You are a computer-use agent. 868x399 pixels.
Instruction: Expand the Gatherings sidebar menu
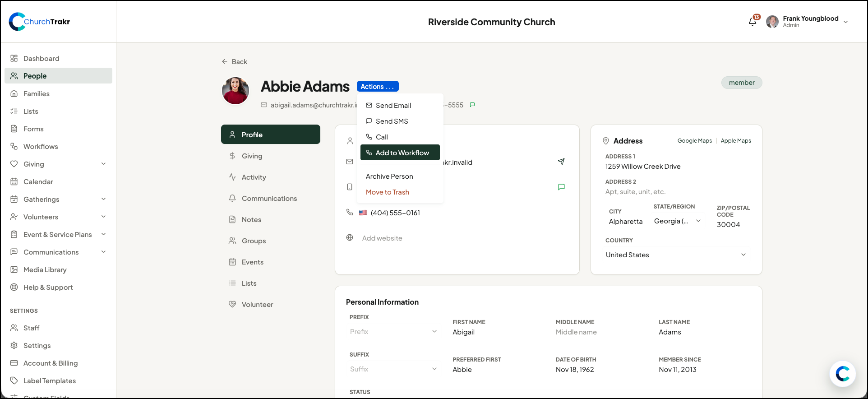click(x=104, y=199)
